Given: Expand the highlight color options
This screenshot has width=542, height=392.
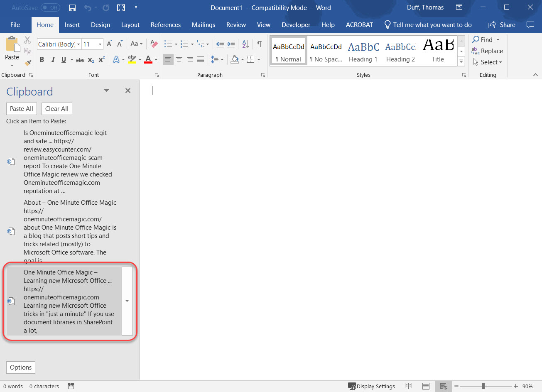Looking at the screenshot, I should [140, 60].
